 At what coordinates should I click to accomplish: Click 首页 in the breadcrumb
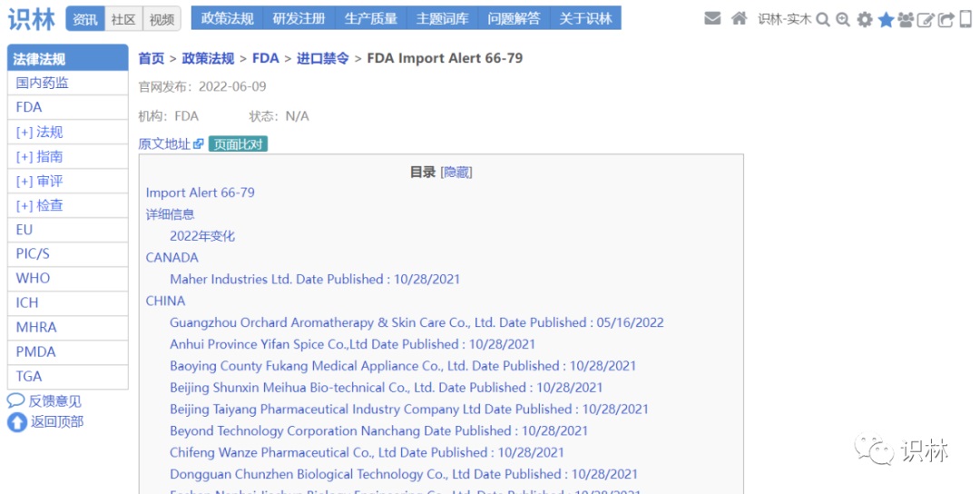click(x=152, y=58)
